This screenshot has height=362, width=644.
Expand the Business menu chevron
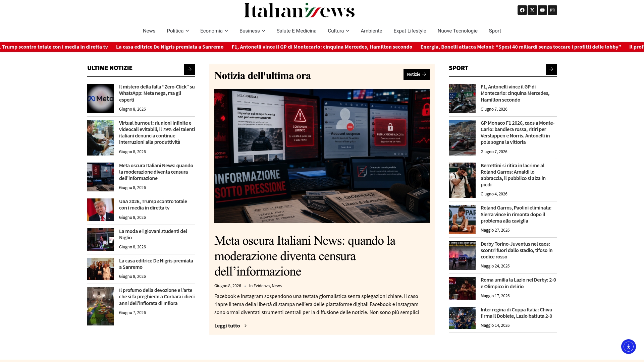pyautogui.click(x=264, y=31)
